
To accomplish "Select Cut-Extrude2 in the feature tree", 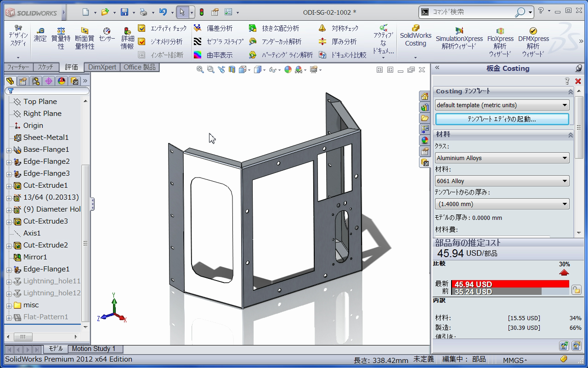I will [45, 245].
